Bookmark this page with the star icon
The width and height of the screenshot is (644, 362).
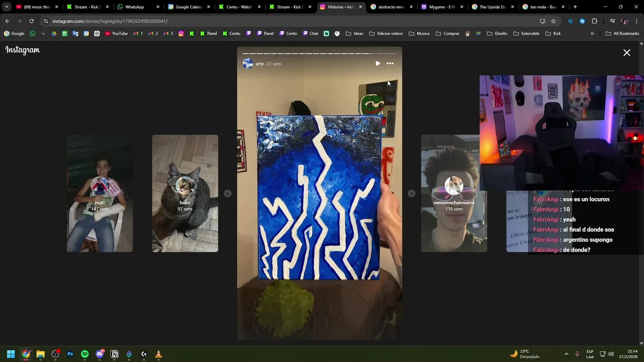(553, 21)
